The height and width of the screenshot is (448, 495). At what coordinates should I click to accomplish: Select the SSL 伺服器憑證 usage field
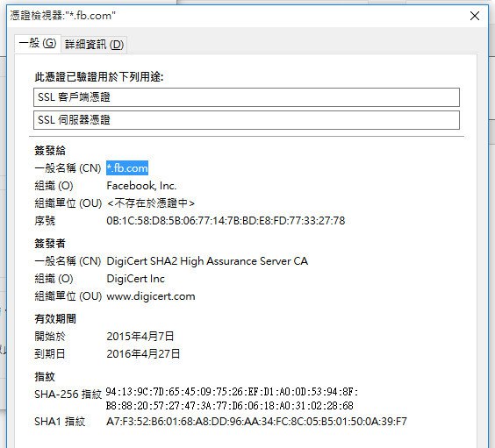click(247, 120)
